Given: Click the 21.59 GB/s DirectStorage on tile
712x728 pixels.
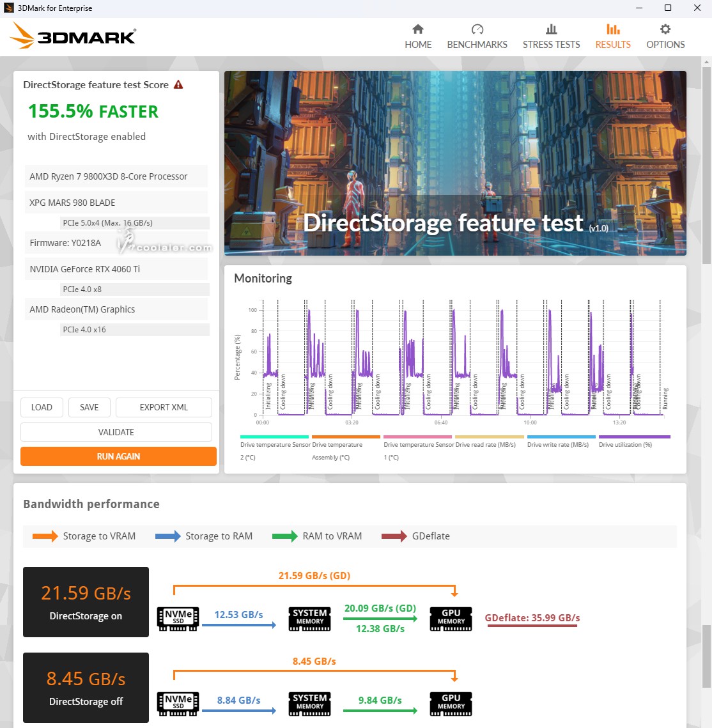Looking at the screenshot, I should click(86, 601).
